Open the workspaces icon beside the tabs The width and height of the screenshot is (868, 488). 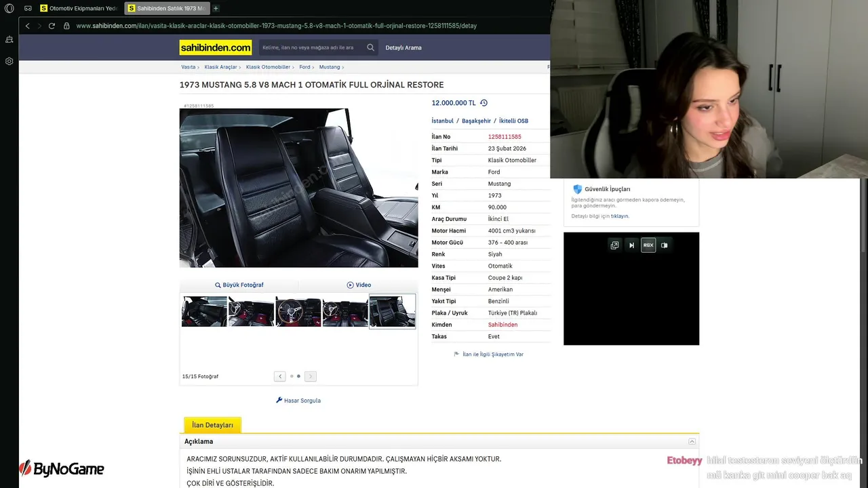click(28, 8)
